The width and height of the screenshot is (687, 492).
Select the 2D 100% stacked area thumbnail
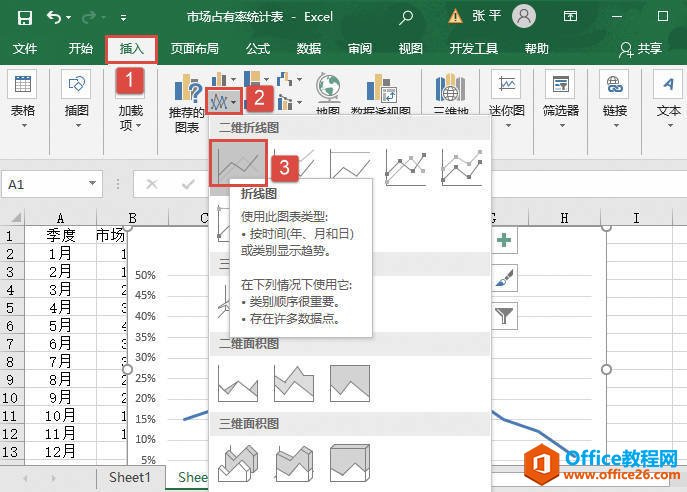350,383
